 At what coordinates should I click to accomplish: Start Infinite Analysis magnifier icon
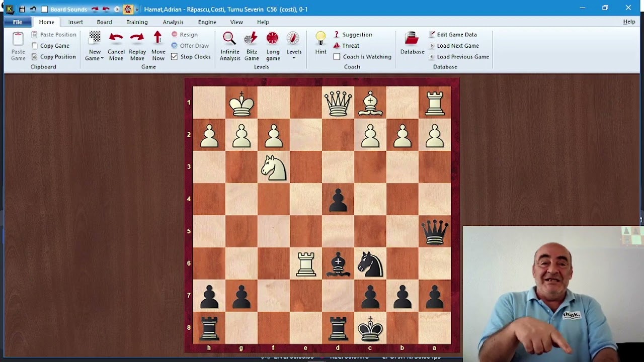coord(229,38)
